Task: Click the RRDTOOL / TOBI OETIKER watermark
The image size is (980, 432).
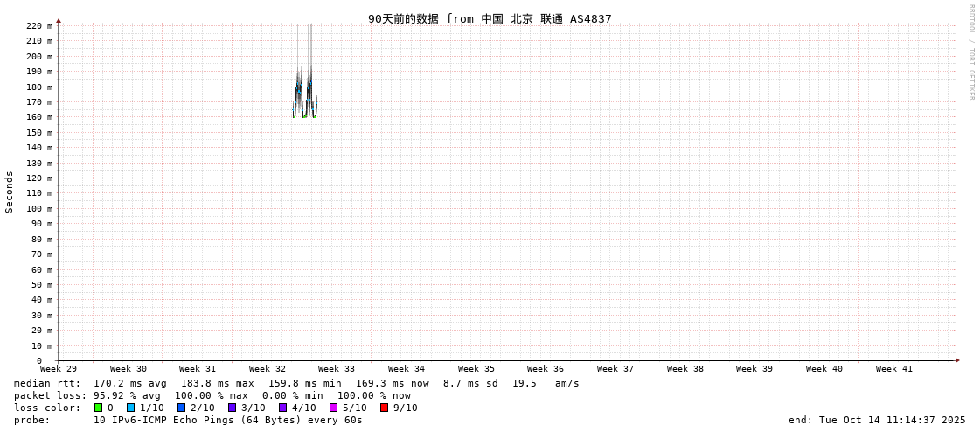Action: pyautogui.click(x=971, y=52)
